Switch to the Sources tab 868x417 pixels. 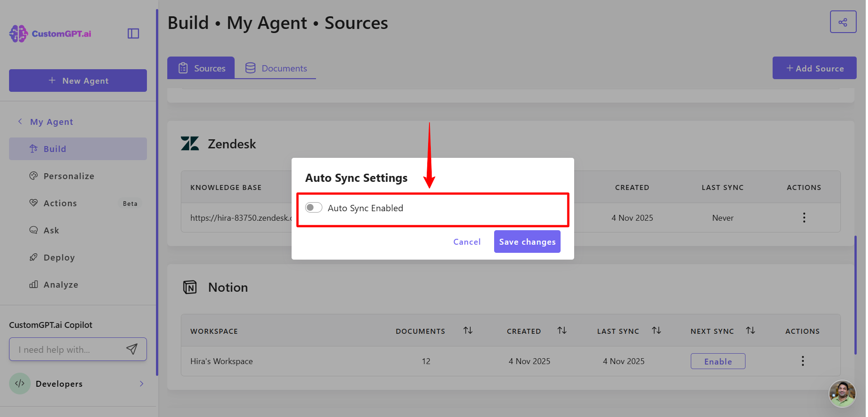[x=201, y=68]
